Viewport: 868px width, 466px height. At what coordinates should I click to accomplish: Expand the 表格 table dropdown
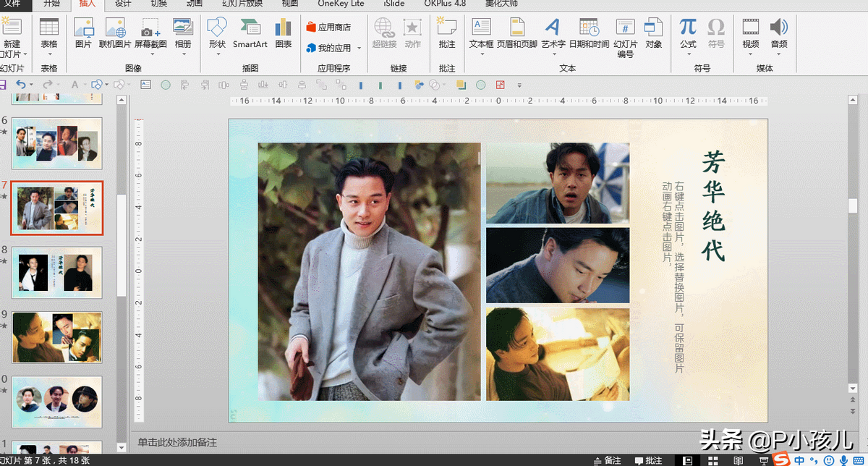(x=48, y=54)
